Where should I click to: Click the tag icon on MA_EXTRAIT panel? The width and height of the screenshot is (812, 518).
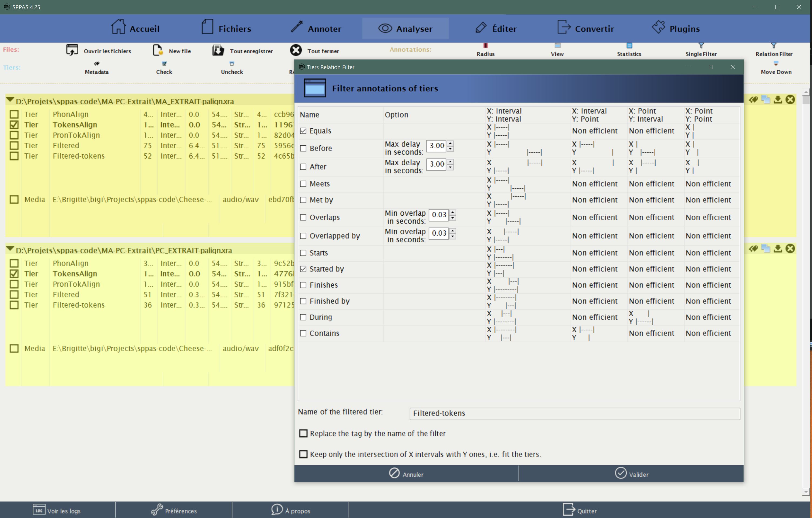(753, 99)
